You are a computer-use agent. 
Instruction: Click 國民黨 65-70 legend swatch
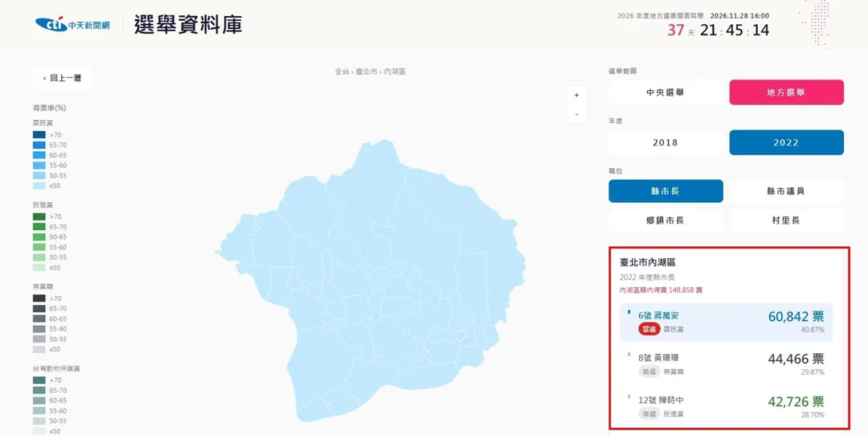tap(39, 145)
